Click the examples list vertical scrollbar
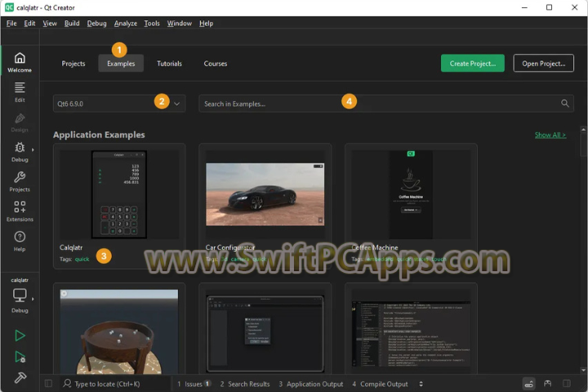This screenshot has height=392, width=588. [583, 145]
